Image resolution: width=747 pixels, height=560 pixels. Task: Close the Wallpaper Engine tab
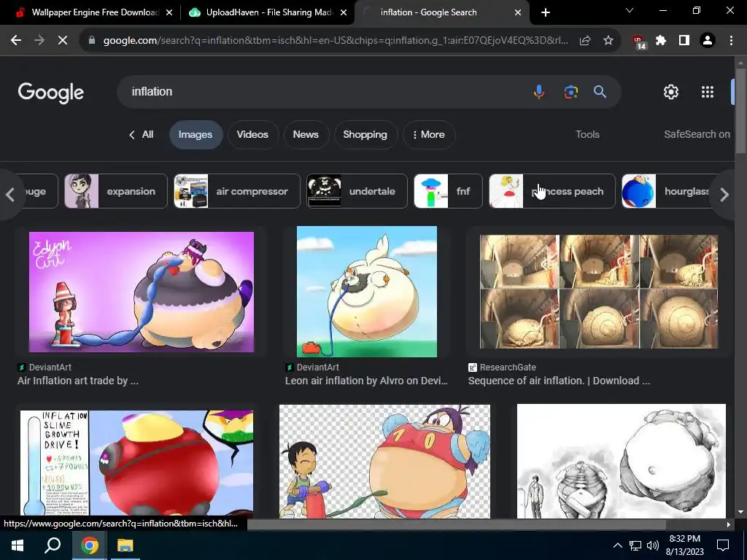169,12
